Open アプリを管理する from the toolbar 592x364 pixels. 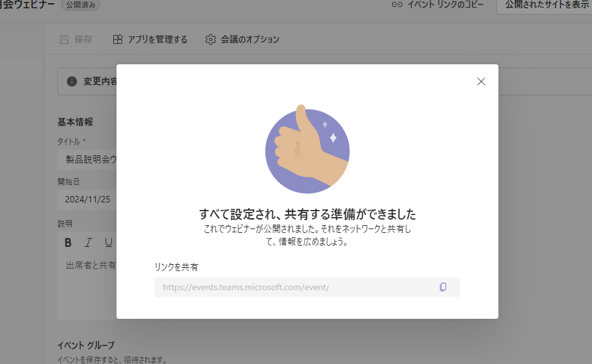coord(150,39)
